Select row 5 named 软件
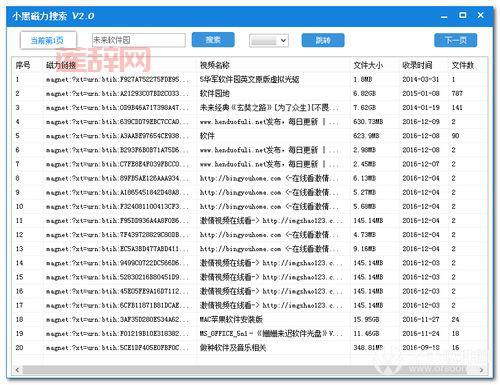This screenshot has height=385, width=500. 207,136
